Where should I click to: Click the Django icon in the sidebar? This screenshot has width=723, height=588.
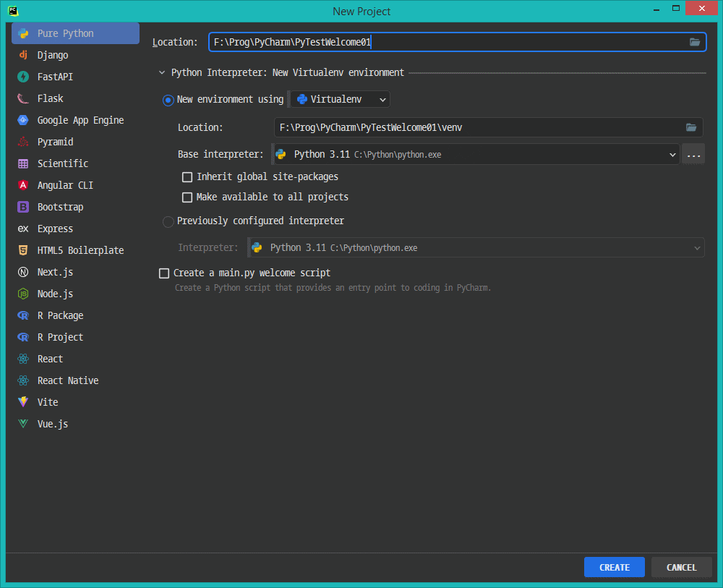tap(23, 55)
